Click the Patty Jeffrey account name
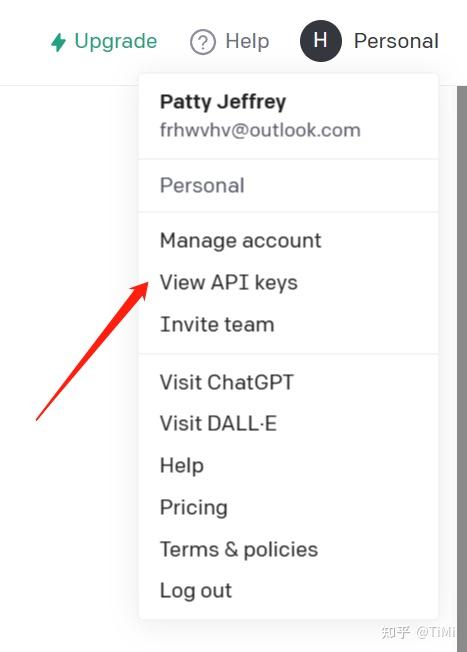The height and width of the screenshot is (652, 467). 223,102
